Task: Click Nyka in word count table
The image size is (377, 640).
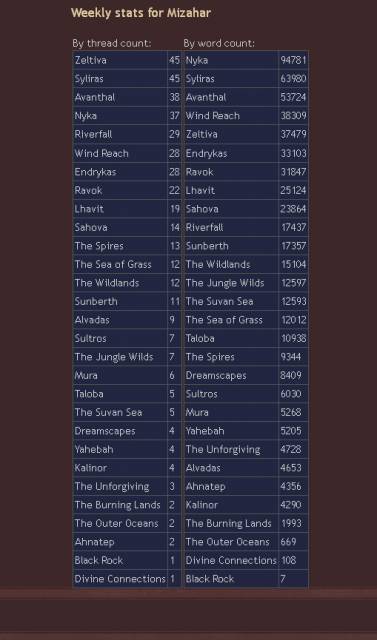Action: coord(197,60)
